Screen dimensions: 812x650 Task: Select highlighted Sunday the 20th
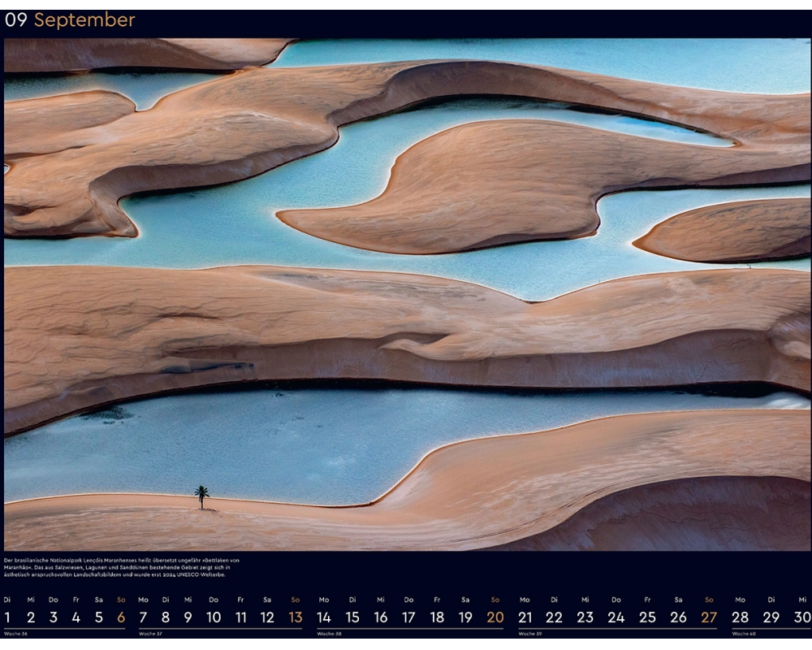pyautogui.click(x=495, y=617)
